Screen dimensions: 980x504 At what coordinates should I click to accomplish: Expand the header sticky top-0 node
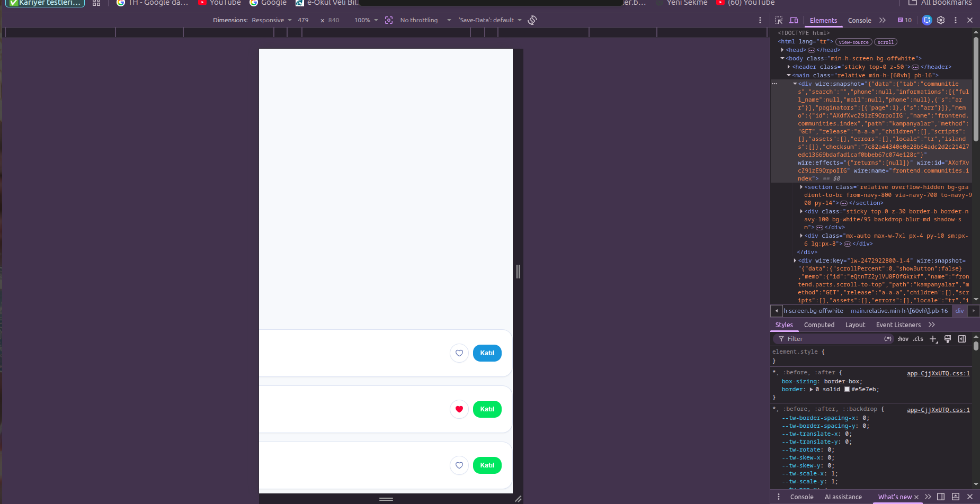coord(789,67)
